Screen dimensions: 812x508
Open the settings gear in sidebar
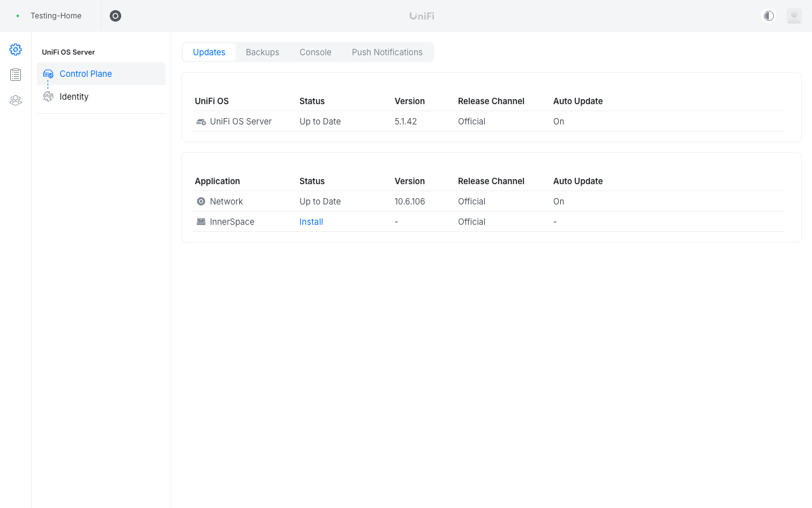click(15, 50)
